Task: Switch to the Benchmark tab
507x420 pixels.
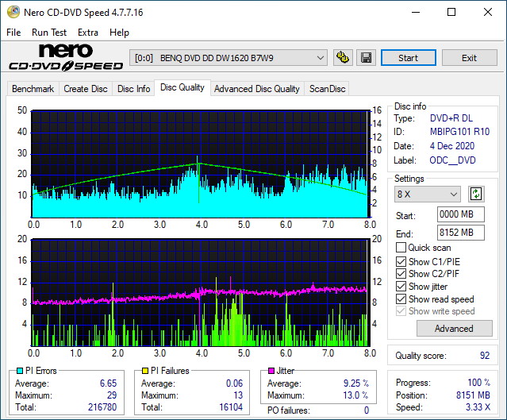Action: (x=33, y=89)
